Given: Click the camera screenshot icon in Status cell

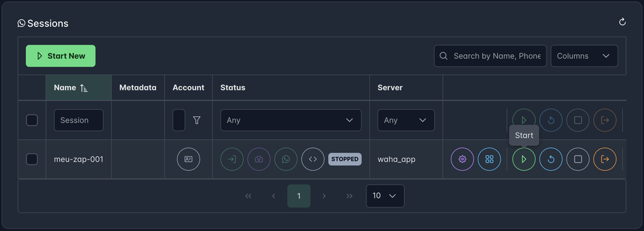Looking at the screenshot, I should coord(258,159).
